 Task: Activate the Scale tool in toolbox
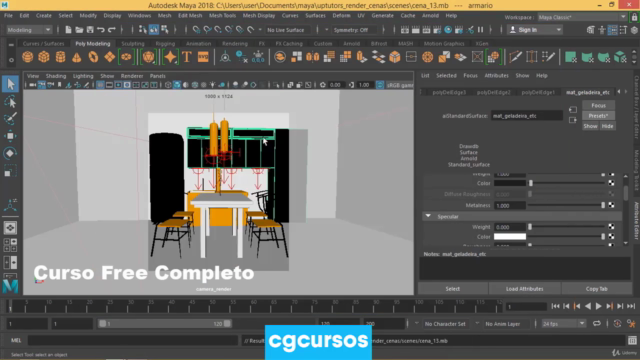[10, 171]
